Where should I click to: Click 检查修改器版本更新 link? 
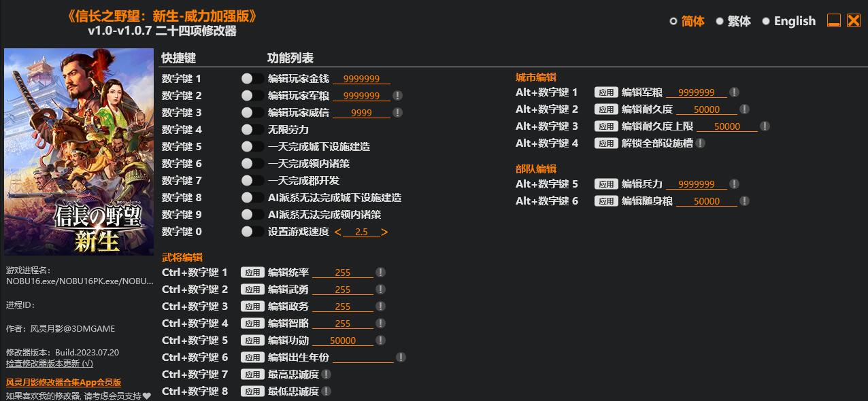point(50,364)
